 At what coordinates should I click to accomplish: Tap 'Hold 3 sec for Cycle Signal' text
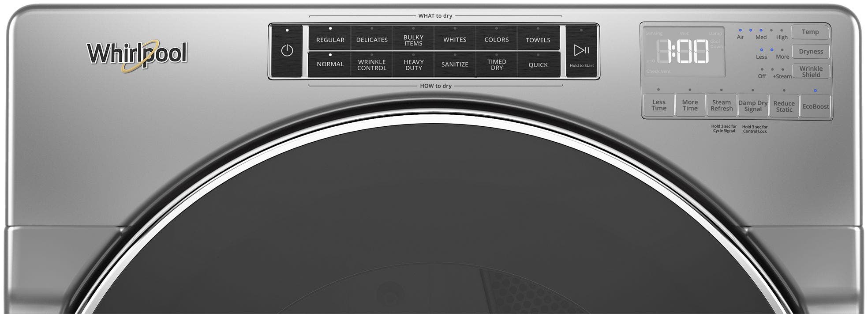point(724,129)
